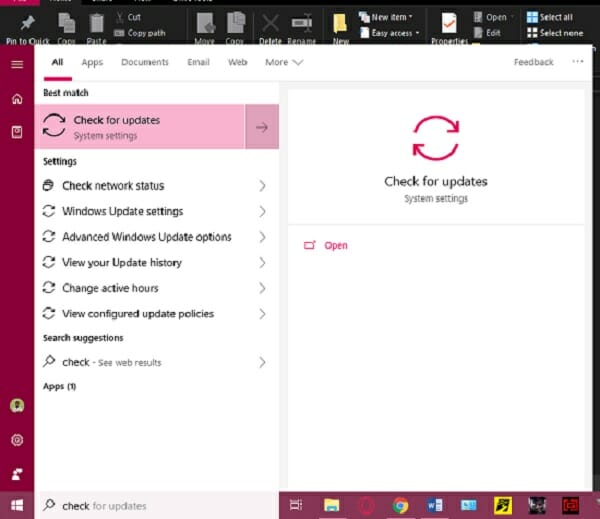Open the Settings gear in search sidebar

pyautogui.click(x=17, y=440)
